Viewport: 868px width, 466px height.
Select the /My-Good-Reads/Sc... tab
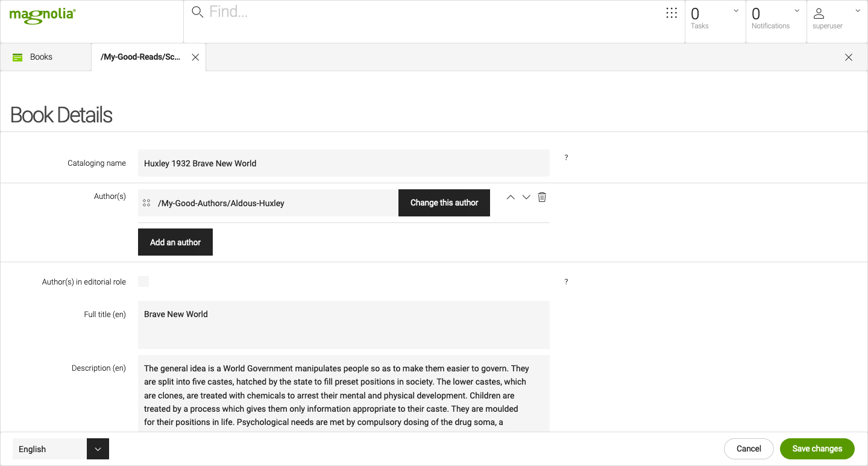pyautogui.click(x=140, y=57)
